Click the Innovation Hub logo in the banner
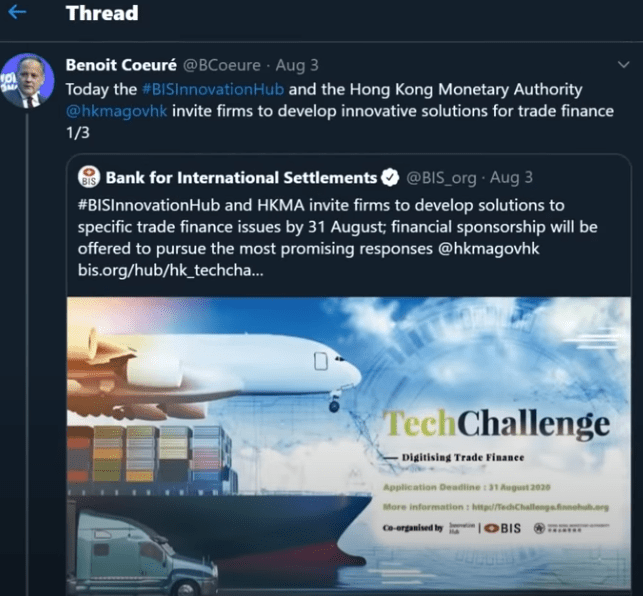Image resolution: width=643 pixels, height=596 pixels. (461, 527)
